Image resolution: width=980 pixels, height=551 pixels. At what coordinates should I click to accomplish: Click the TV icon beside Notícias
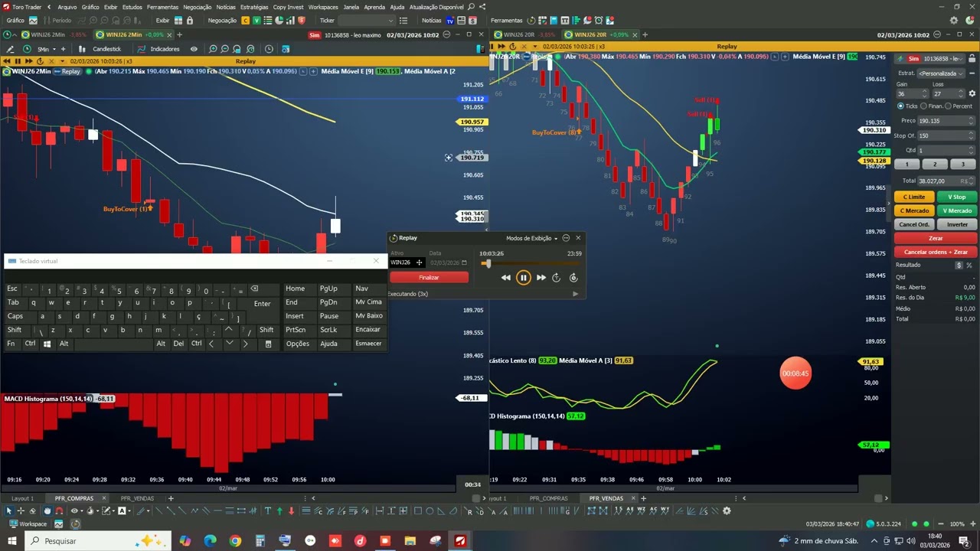449,21
